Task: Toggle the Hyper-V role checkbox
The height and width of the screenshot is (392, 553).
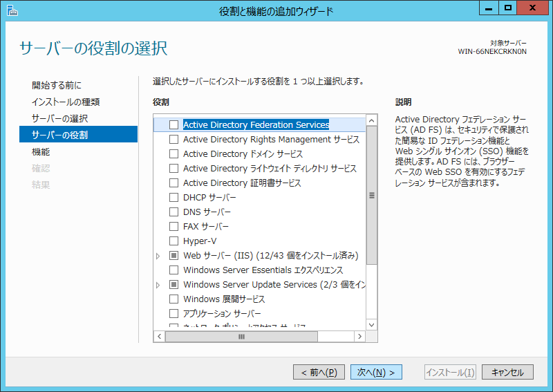Action: [174, 241]
